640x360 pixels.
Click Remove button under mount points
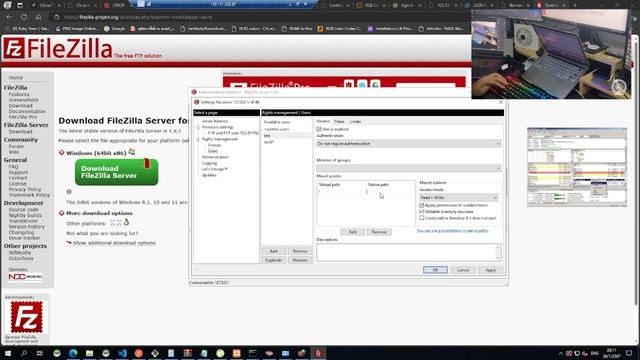379,232
